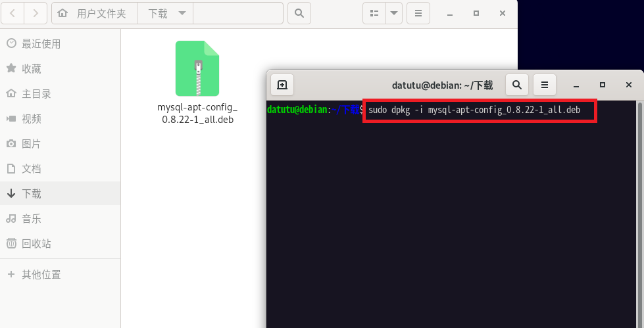
Task: Go to 主目录 home folder
Action: [x=61, y=93]
